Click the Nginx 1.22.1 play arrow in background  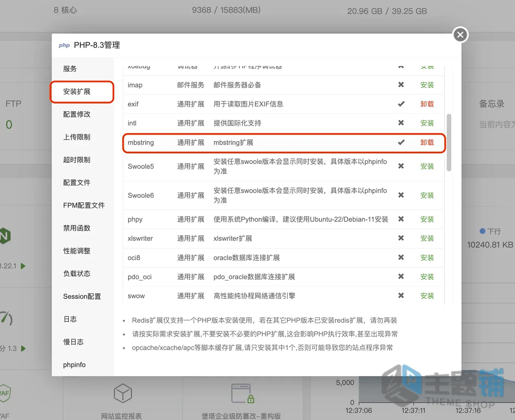[x=23, y=266]
